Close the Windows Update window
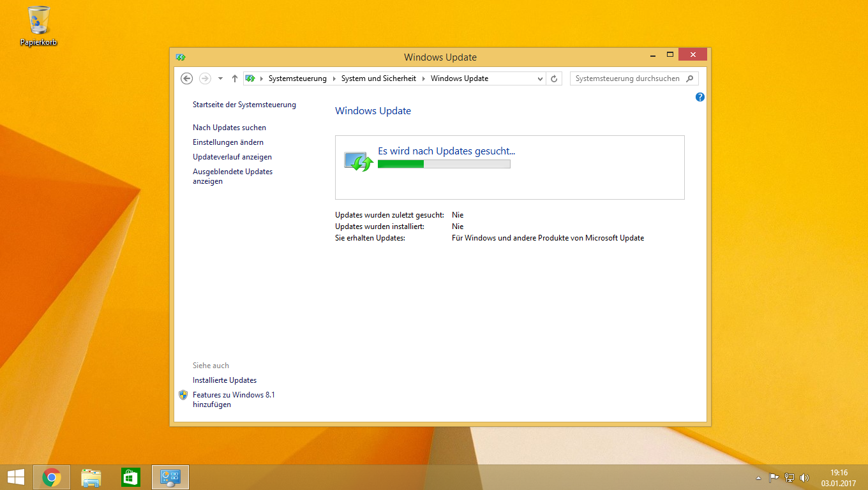The height and width of the screenshot is (490, 868). (x=693, y=55)
